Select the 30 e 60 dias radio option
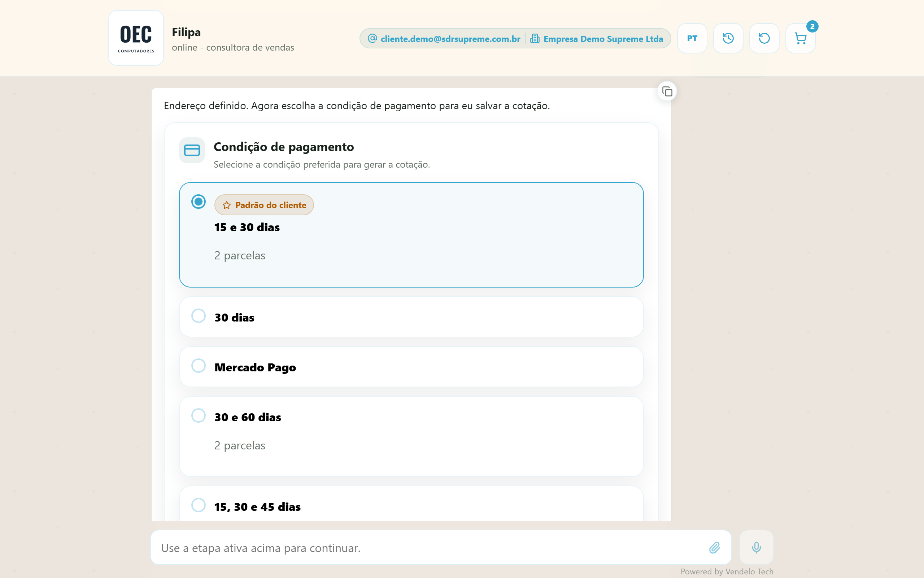Viewport: 924px width, 578px height. click(198, 415)
